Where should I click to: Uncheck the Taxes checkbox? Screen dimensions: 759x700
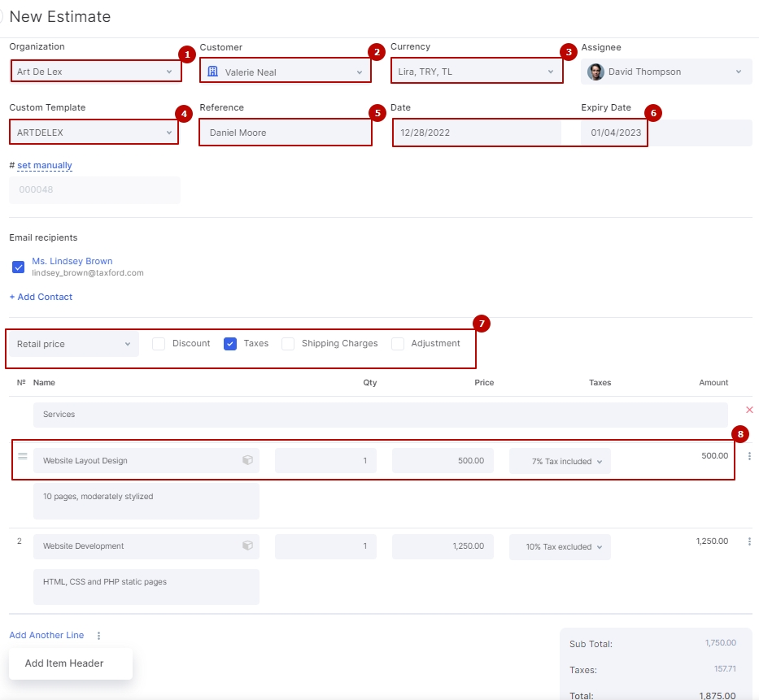tap(230, 344)
